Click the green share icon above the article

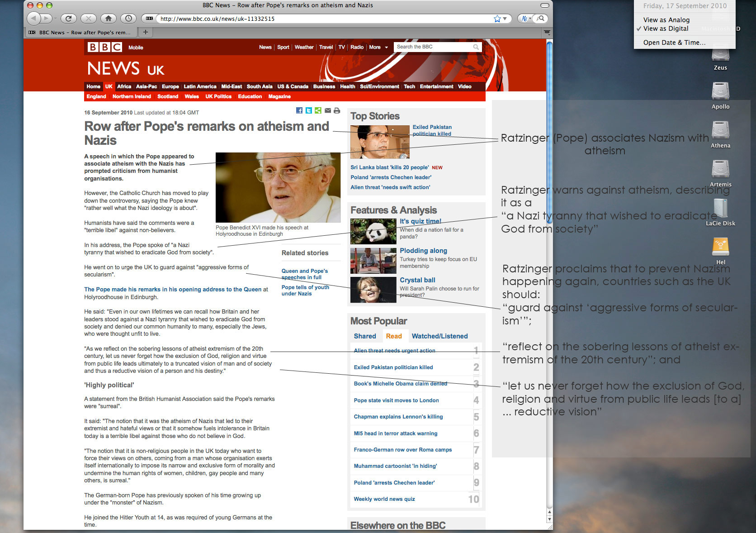click(x=318, y=110)
